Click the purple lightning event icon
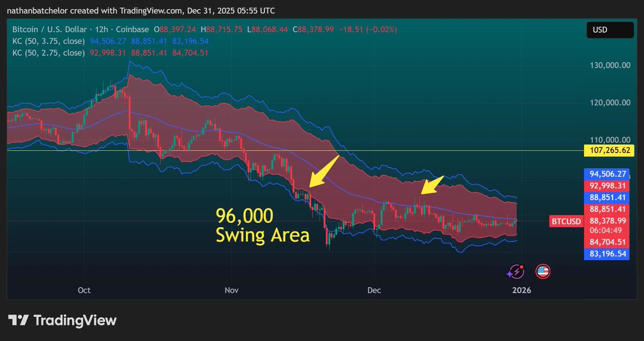 tap(516, 272)
